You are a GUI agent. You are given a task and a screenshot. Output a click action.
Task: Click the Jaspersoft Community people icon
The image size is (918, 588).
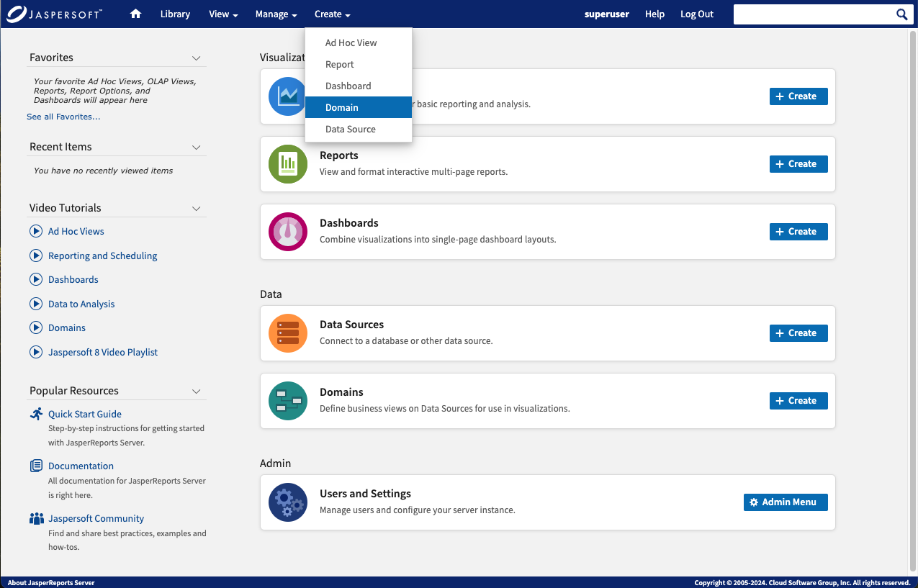36,518
